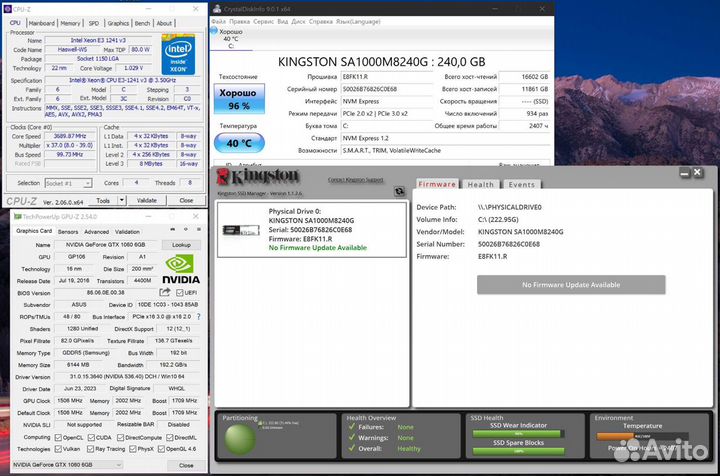
Task: Click the Хорошо 96 % health status button
Action: (239, 99)
